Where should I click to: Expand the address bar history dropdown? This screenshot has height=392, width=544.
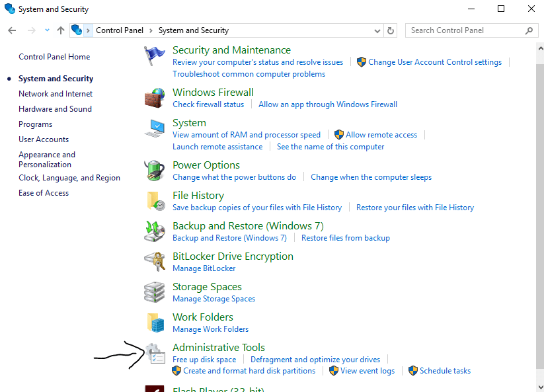point(377,30)
